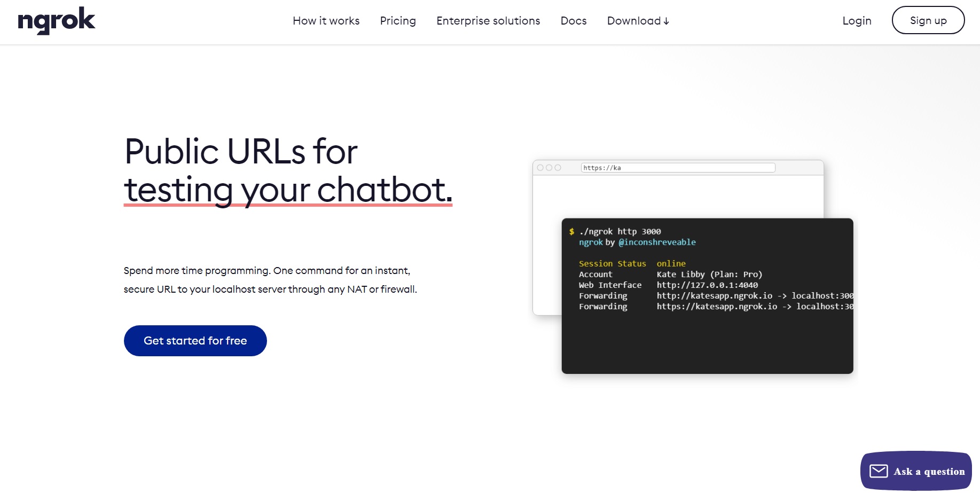The height and width of the screenshot is (493, 980).
Task: Expand the Download dropdown
Action: coord(638,21)
